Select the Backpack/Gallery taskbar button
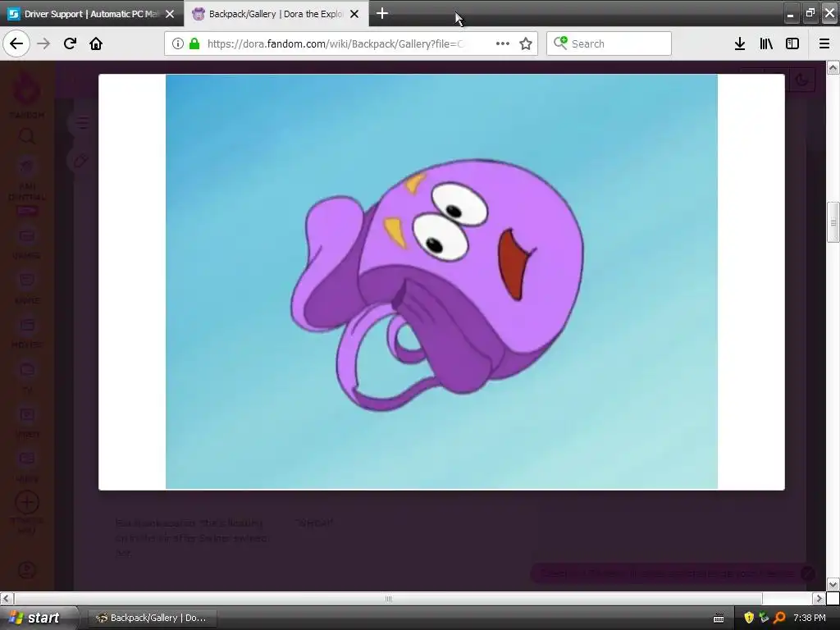 click(x=151, y=618)
